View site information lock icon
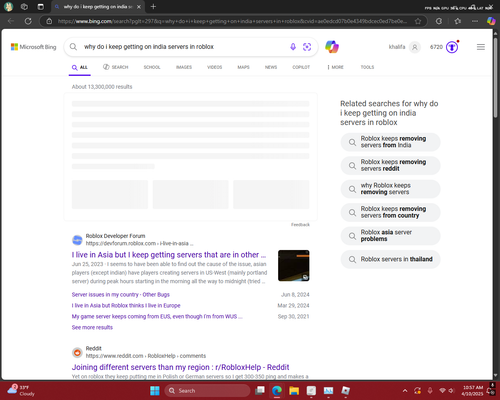Image resolution: width=500 pixels, height=400 pixels. 49,21
